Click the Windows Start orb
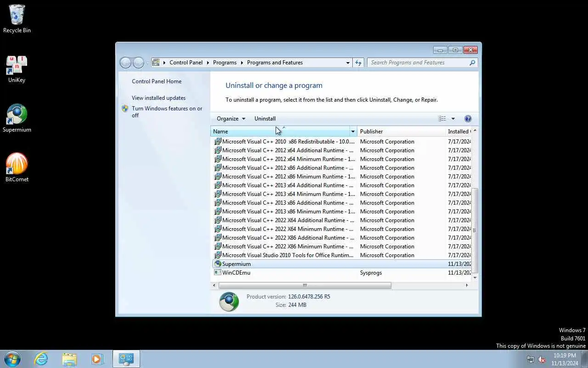The height and width of the screenshot is (368, 588). (12, 359)
